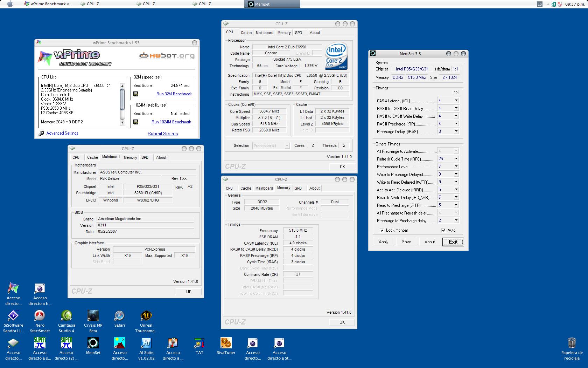Toggle the Lock mchbar checkbox in MemSet
Image resolution: width=588 pixels, height=368 pixels.
[382, 230]
